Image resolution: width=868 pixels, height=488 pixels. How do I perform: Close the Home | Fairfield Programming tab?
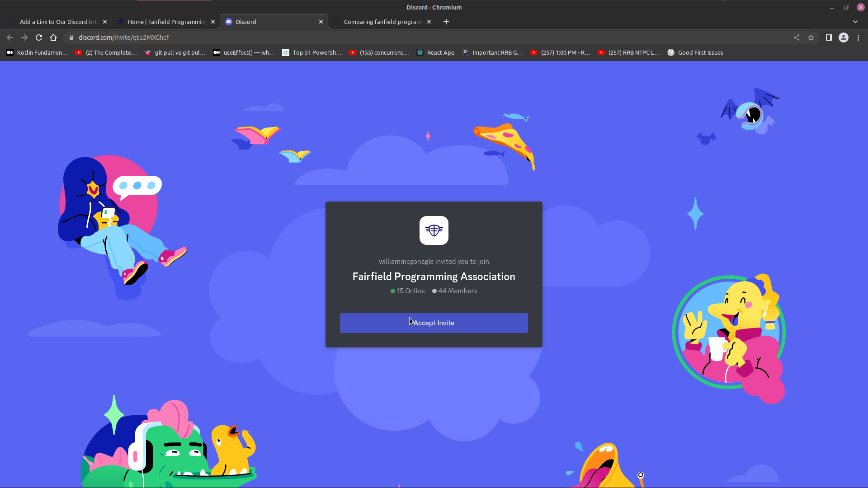[x=213, y=22]
